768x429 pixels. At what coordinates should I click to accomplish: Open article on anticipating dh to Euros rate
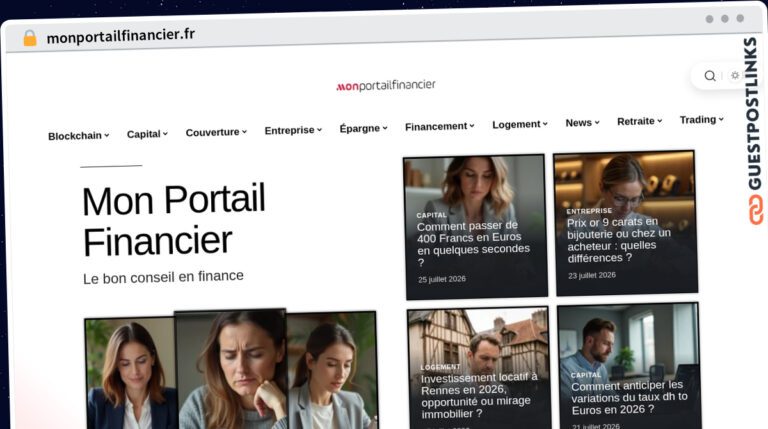point(629,398)
